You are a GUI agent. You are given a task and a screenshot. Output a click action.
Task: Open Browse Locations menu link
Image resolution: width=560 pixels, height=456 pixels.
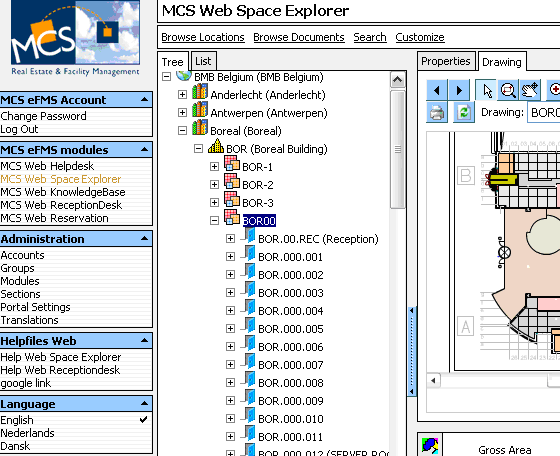coord(203,37)
